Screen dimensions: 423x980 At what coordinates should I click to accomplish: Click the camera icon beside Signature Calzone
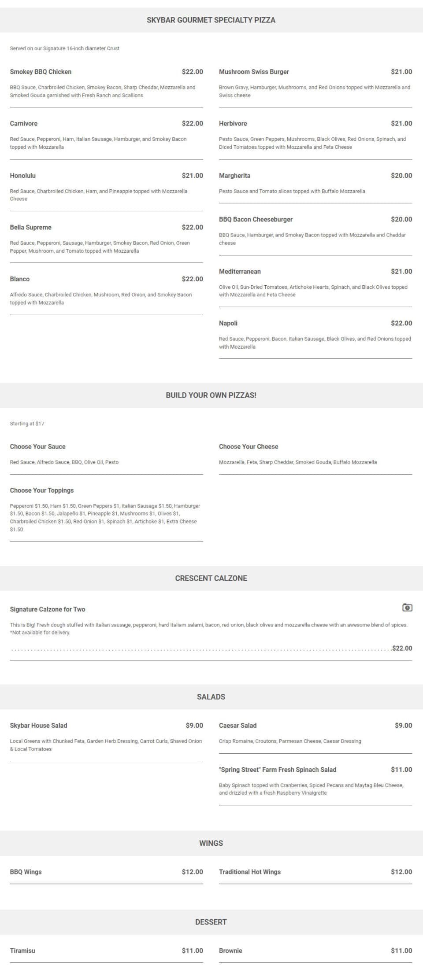tap(407, 608)
